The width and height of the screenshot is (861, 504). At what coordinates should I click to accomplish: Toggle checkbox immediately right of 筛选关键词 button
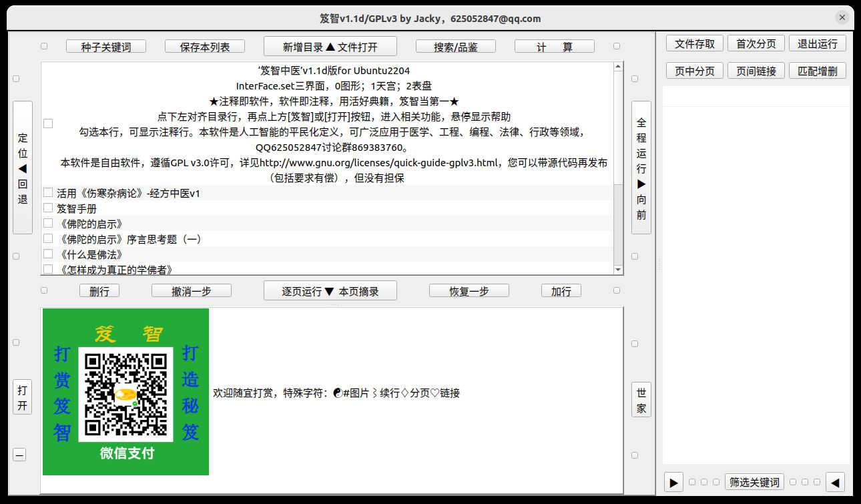(x=794, y=482)
